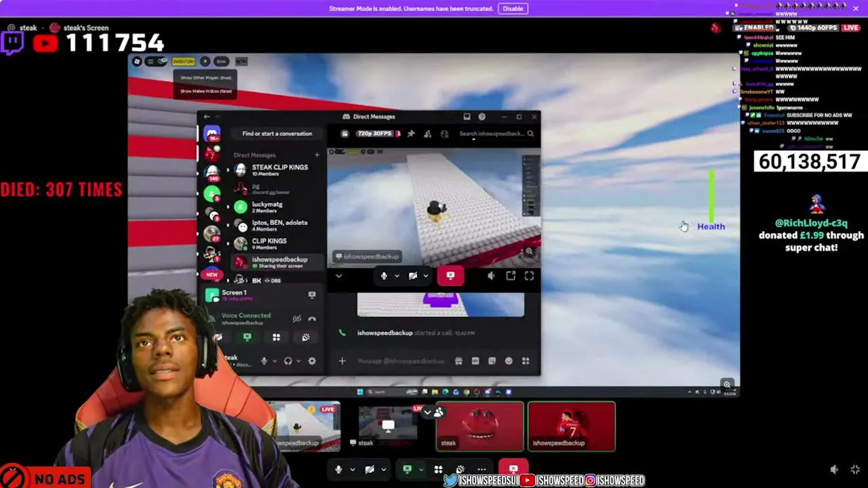868x488 pixels.
Task: Stop streaming icon beside Screen 1
Action: tap(312, 295)
